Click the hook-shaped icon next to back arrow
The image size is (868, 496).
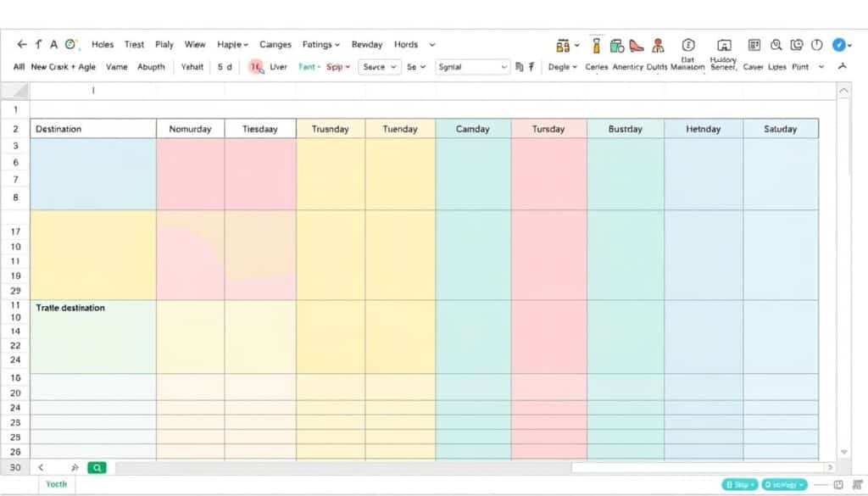pyautogui.click(x=38, y=44)
